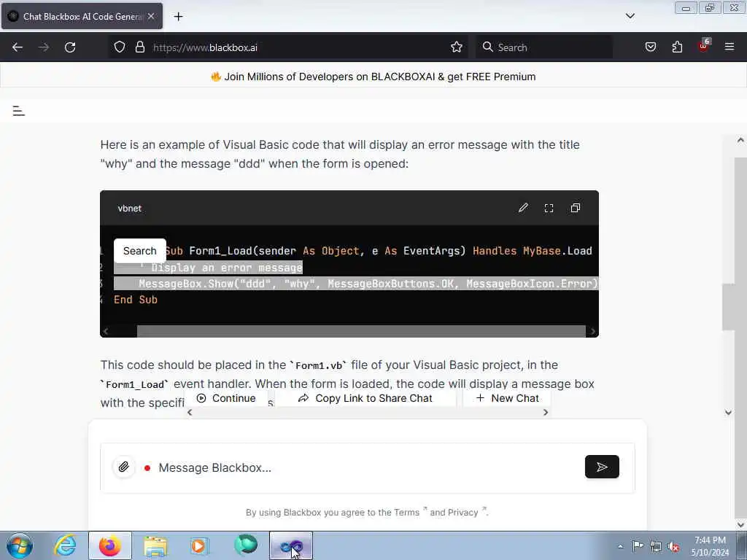Click the code block horizontal scrollbar thumb
Image resolution: width=747 pixels, height=560 pixels.
361,332
